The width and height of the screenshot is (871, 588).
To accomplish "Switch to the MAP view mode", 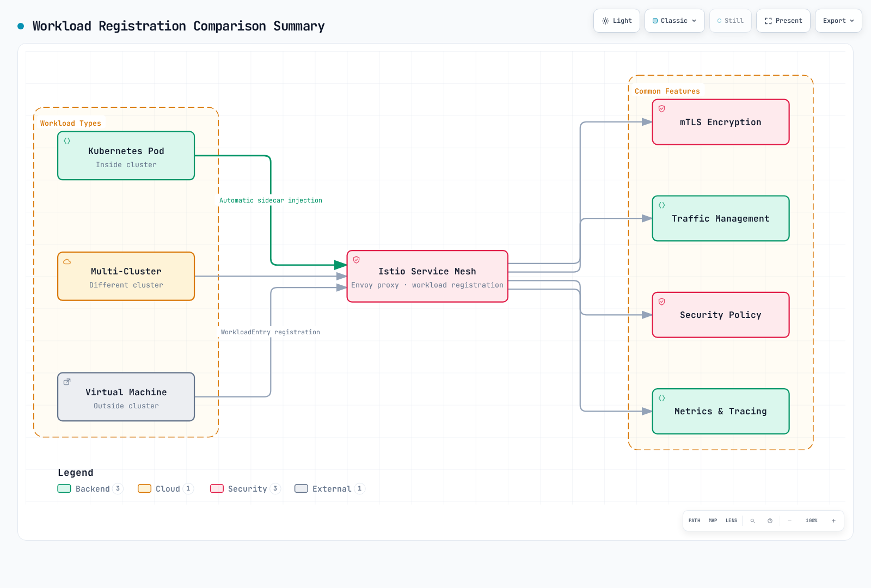I will (713, 520).
